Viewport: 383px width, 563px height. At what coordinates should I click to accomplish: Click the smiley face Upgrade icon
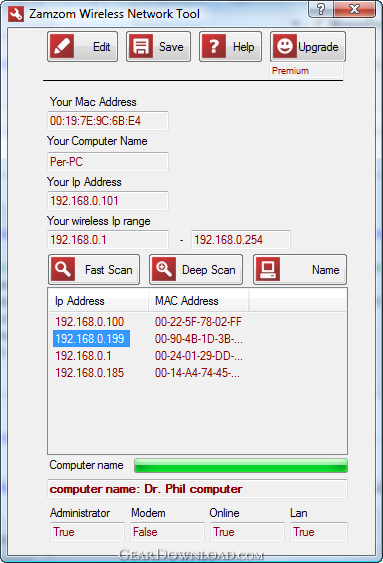point(285,46)
